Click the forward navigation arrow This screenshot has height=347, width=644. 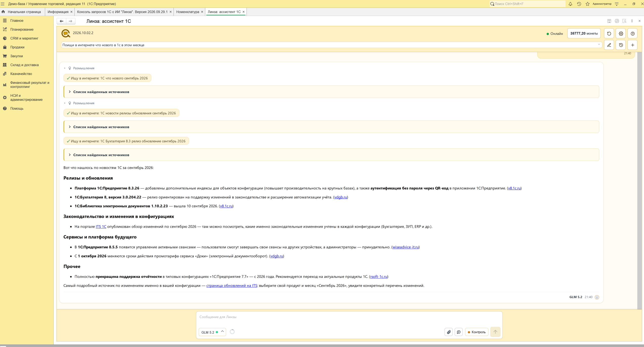click(71, 21)
